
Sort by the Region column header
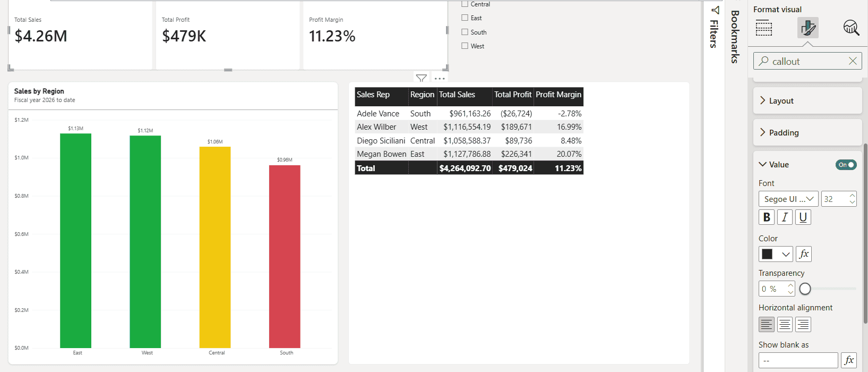422,95
